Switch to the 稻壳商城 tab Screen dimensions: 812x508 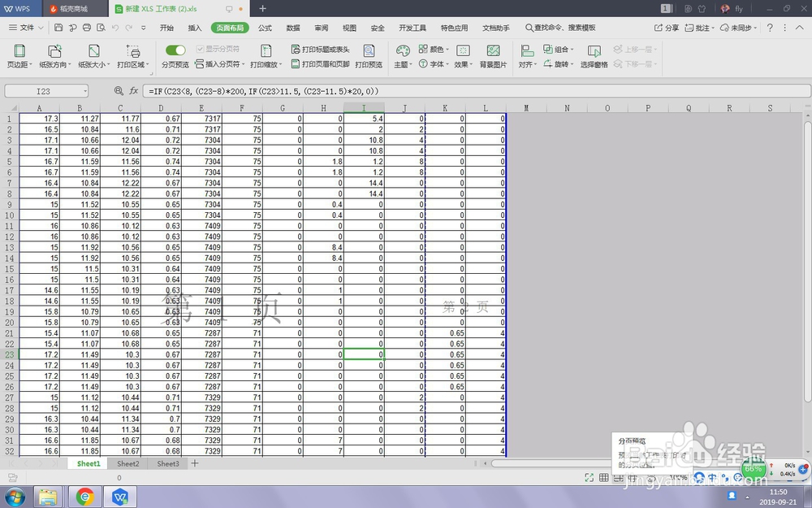(x=75, y=9)
